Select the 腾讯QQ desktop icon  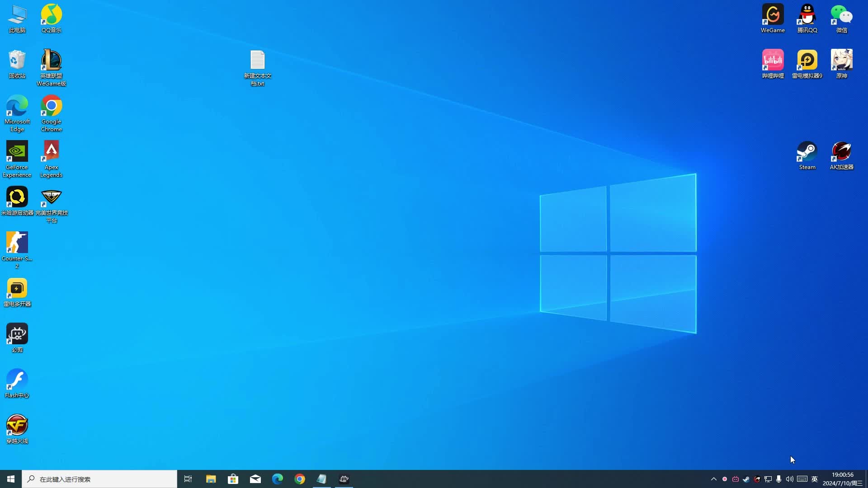coord(807,19)
